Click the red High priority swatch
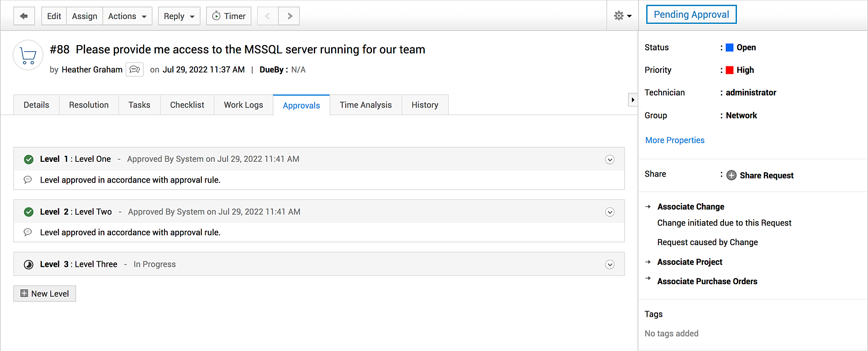The image size is (868, 351). pos(730,70)
